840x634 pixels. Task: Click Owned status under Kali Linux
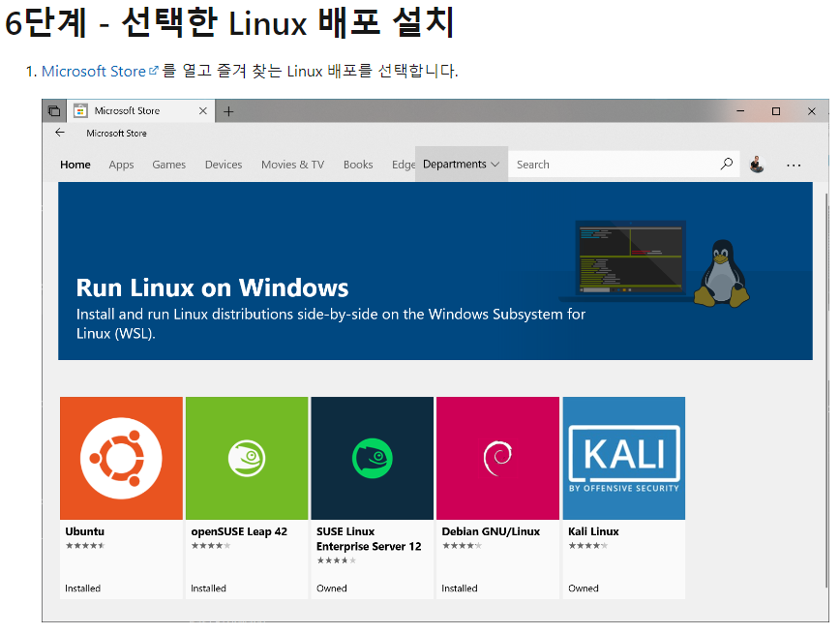(584, 588)
